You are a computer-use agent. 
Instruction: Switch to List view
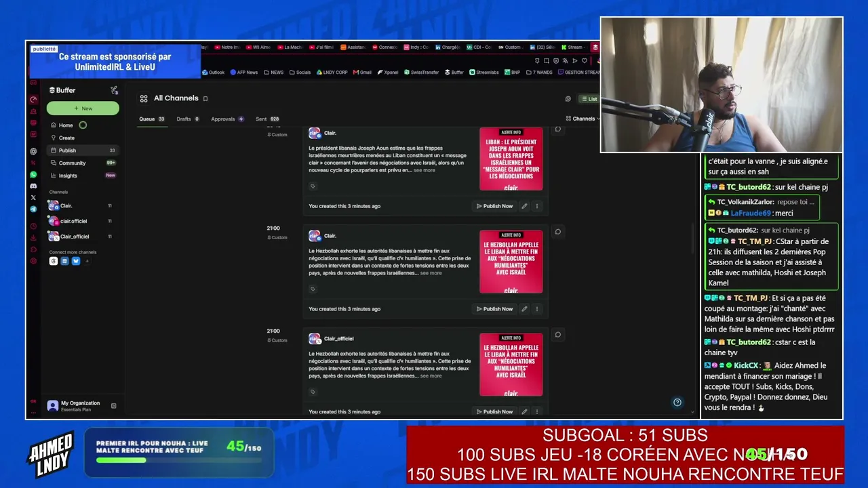(x=589, y=99)
